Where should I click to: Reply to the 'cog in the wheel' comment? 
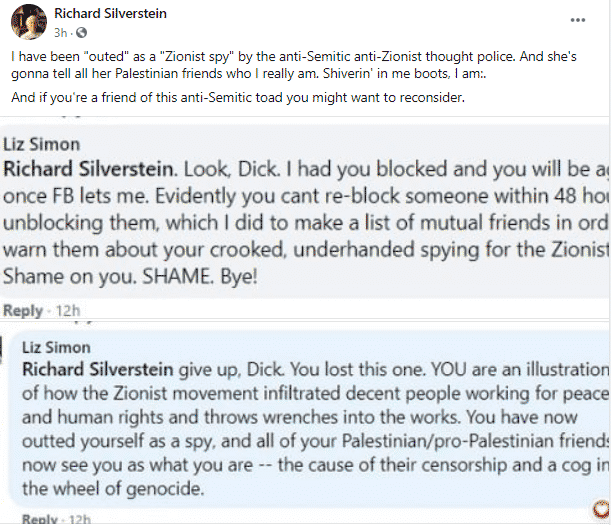click(39, 519)
